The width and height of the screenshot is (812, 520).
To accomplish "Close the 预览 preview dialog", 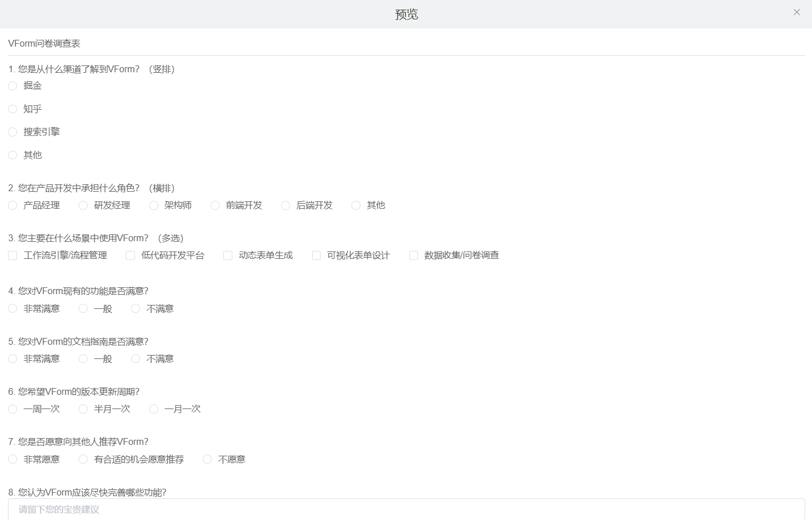I will 797,13.
